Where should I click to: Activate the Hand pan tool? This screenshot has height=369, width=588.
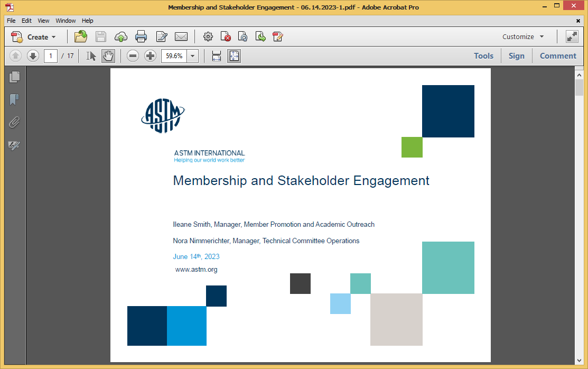coord(108,56)
